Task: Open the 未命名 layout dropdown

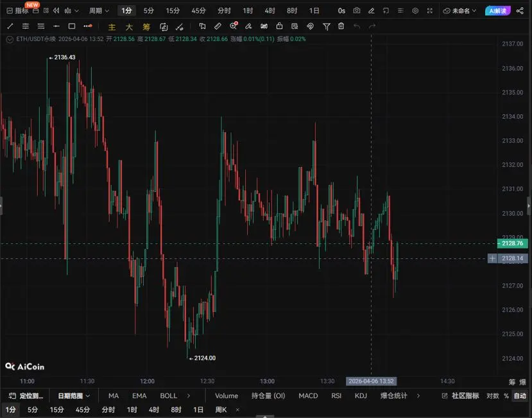Action: [x=459, y=11]
